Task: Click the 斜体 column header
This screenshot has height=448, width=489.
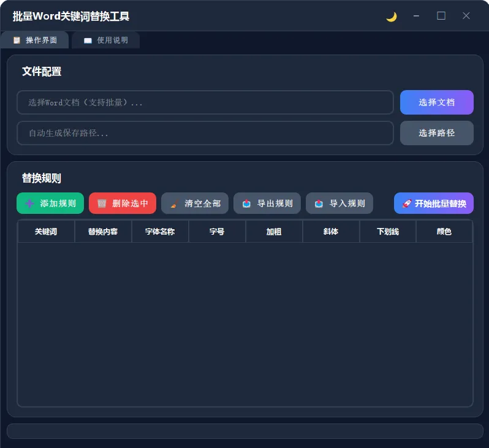Action: (x=331, y=232)
